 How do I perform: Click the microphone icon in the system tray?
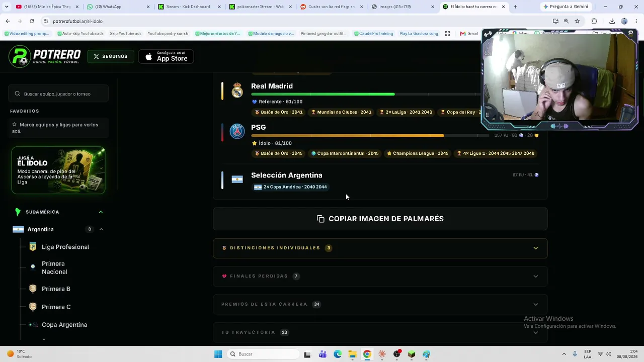tap(575, 354)
